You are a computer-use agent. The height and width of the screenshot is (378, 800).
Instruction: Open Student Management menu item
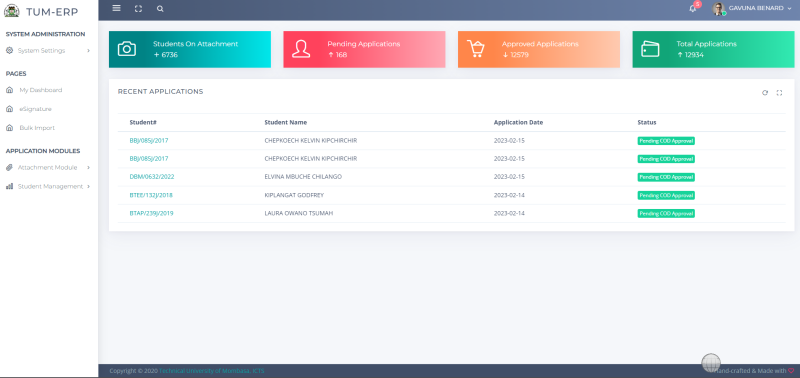51,186
